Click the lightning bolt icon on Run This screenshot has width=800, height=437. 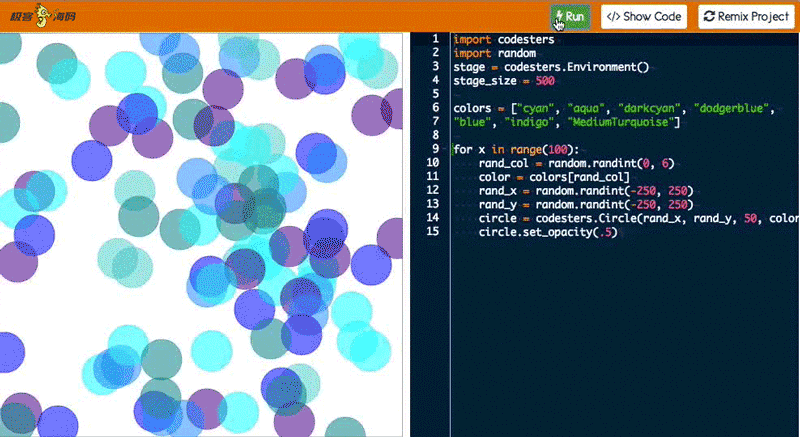point(559,17)
